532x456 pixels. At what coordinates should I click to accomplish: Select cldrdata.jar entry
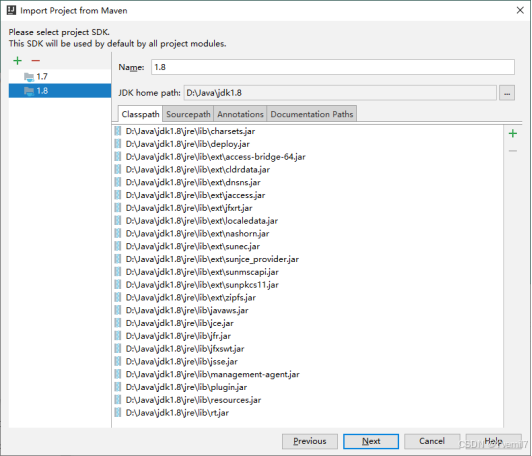(x=198, y=170)
